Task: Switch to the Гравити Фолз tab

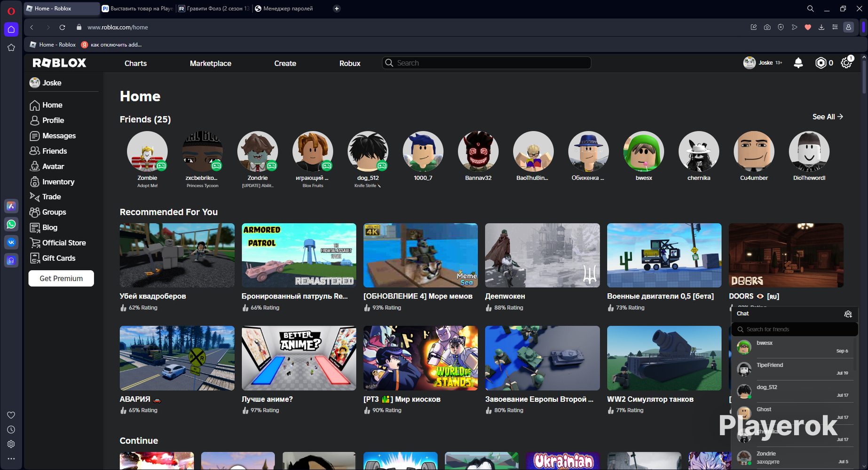Action: pyautogui.click(x=214, y=8)
